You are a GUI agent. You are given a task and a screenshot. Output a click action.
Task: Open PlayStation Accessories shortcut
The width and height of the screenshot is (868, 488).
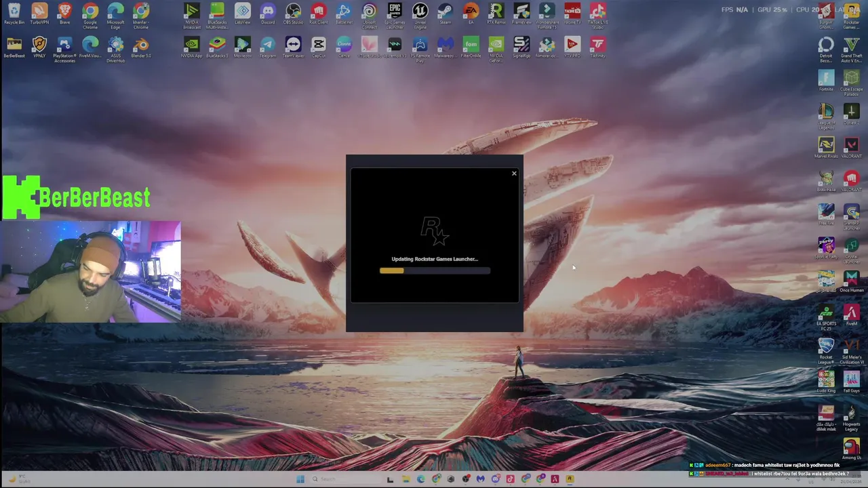pyautogui.click(x=65, y=49)
